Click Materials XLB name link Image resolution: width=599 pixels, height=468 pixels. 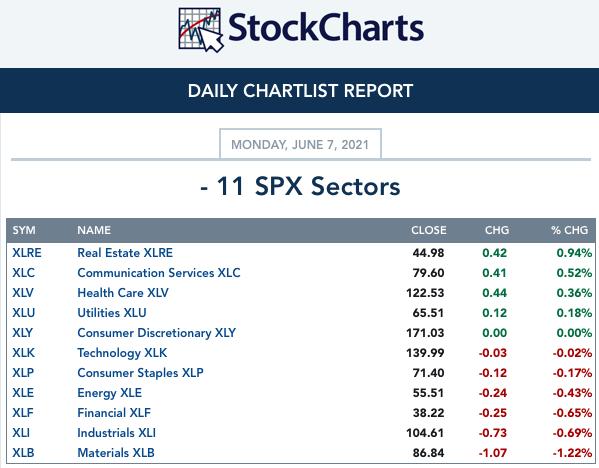[x=116, y=453]
